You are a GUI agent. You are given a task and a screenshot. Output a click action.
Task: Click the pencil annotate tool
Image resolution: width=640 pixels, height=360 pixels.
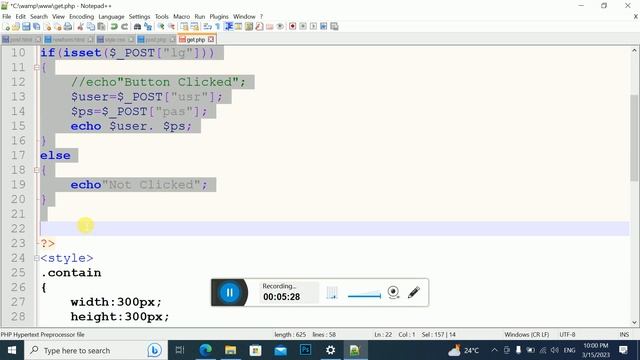(x=413, y=292)
